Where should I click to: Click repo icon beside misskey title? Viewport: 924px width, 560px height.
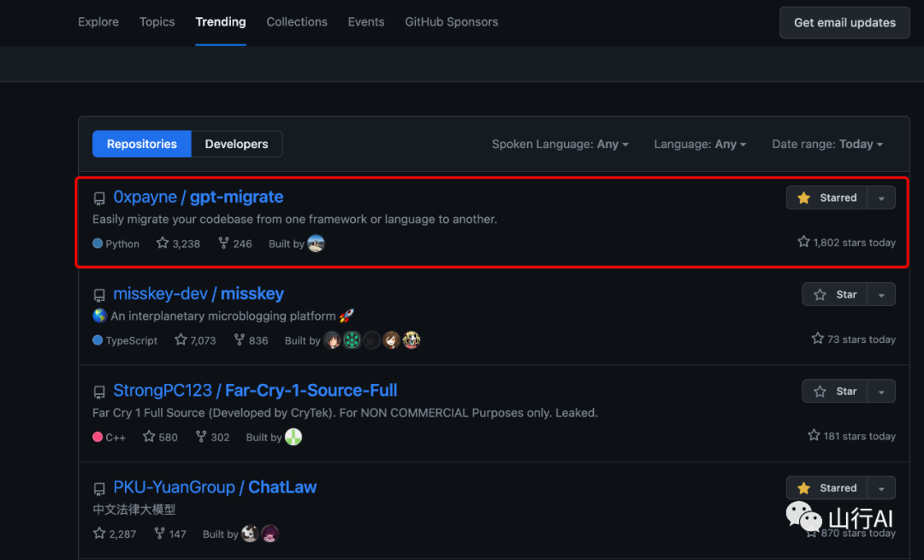coord(99,295)
